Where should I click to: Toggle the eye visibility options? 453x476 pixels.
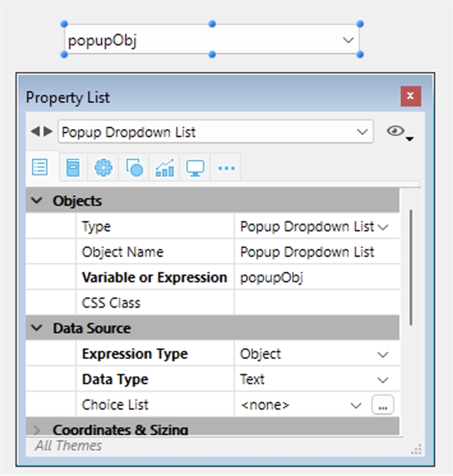click(x=397, y=132)
